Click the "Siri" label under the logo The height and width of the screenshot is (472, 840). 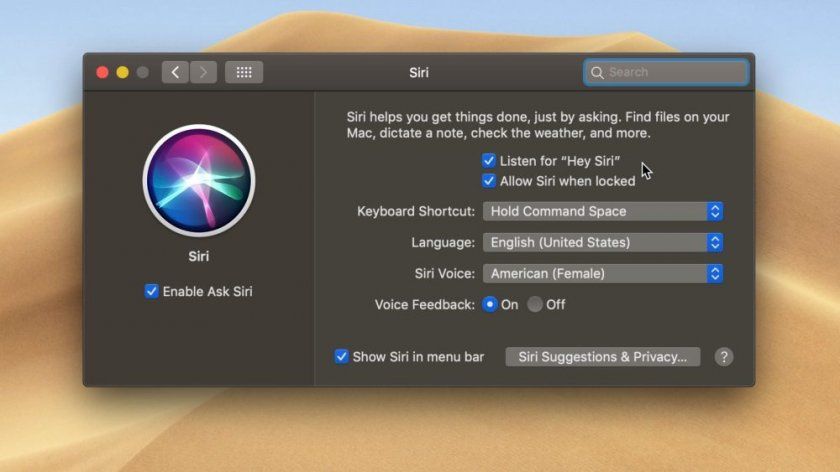coord(199,256)
